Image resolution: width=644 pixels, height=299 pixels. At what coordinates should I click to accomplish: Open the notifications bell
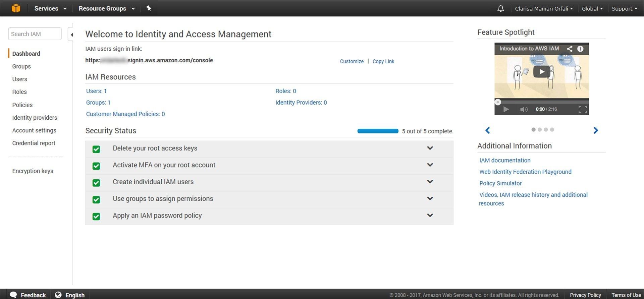[x=500, y=8]
